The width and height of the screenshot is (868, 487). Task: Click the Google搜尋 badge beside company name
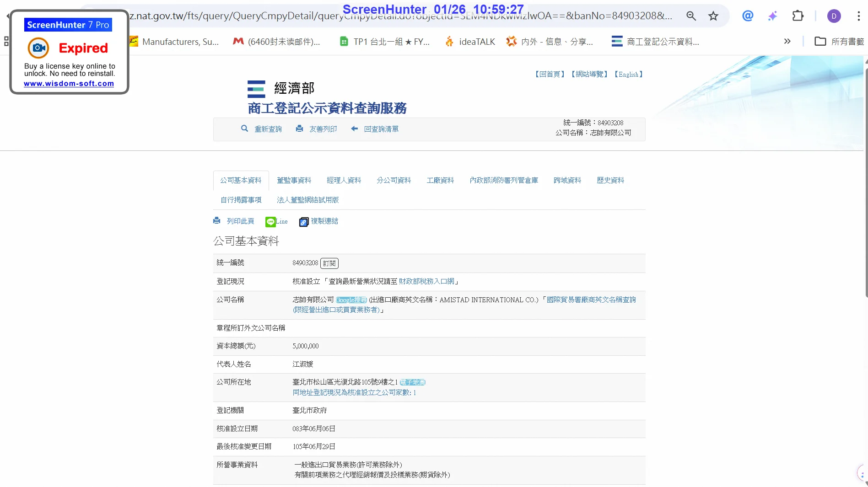click(351, 300)
